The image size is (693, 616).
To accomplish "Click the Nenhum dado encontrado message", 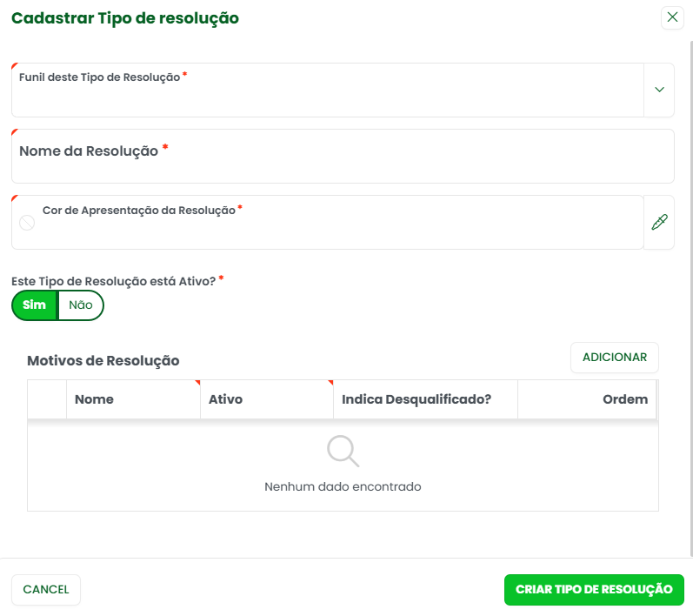I will point(343,486).
